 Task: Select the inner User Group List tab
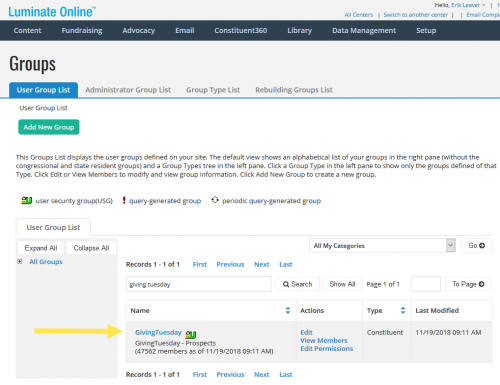point(53,227)
